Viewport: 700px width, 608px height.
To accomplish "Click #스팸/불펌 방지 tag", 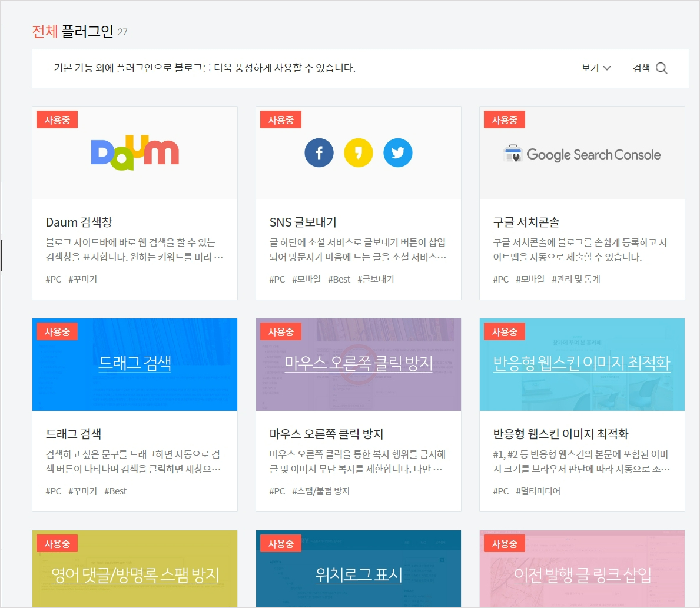I will [321, 491].
